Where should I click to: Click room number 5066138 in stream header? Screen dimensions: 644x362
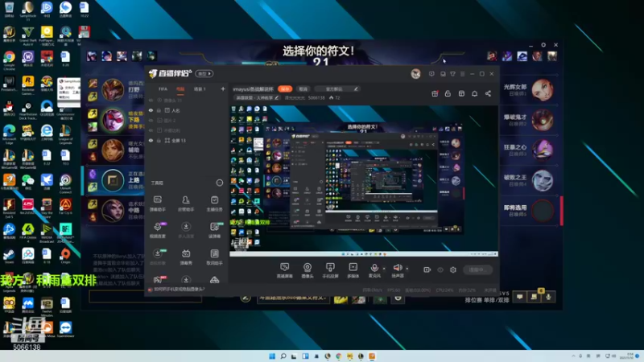(x=316, y=98)
